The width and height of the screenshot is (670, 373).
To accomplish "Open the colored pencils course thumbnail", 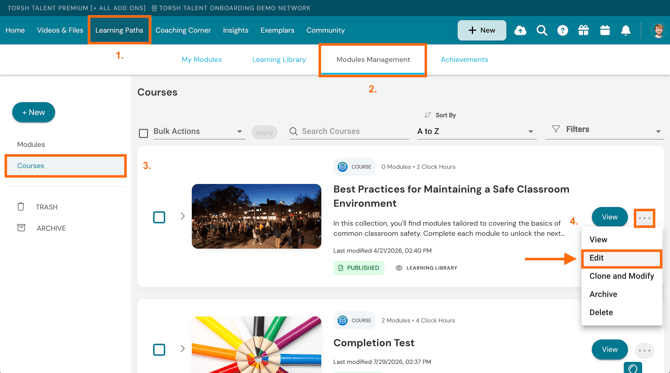I will click(256, 344).
